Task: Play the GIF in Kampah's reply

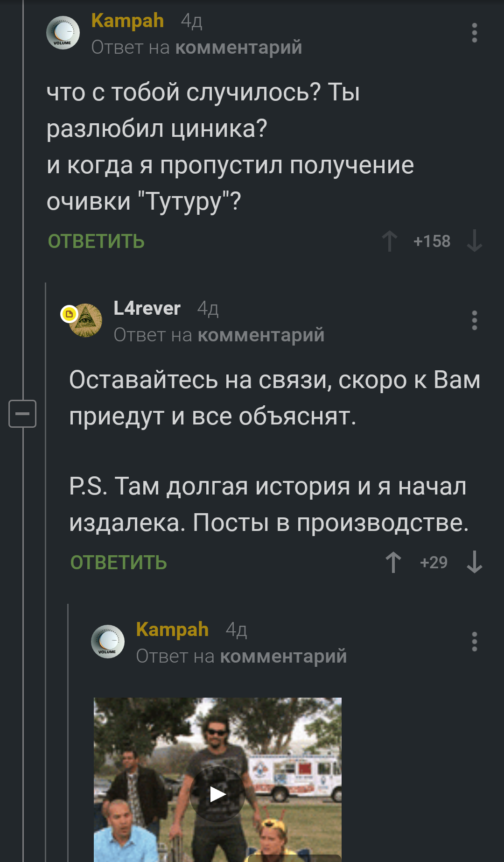Action: click(x=217, y=794)
